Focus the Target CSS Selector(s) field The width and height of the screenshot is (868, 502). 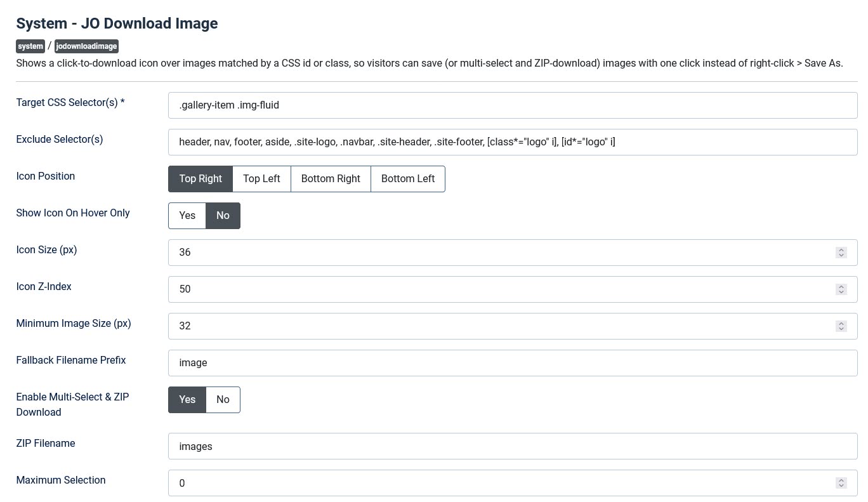coord(513,105)
